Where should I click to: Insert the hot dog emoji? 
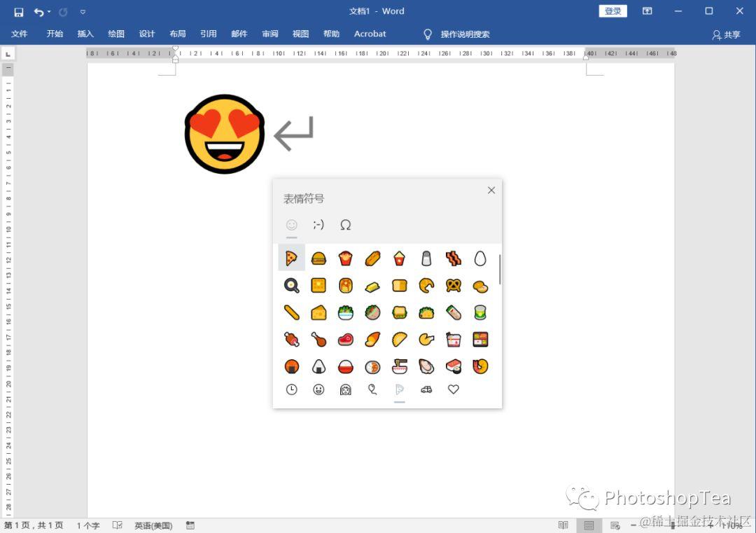pos(372,258)
